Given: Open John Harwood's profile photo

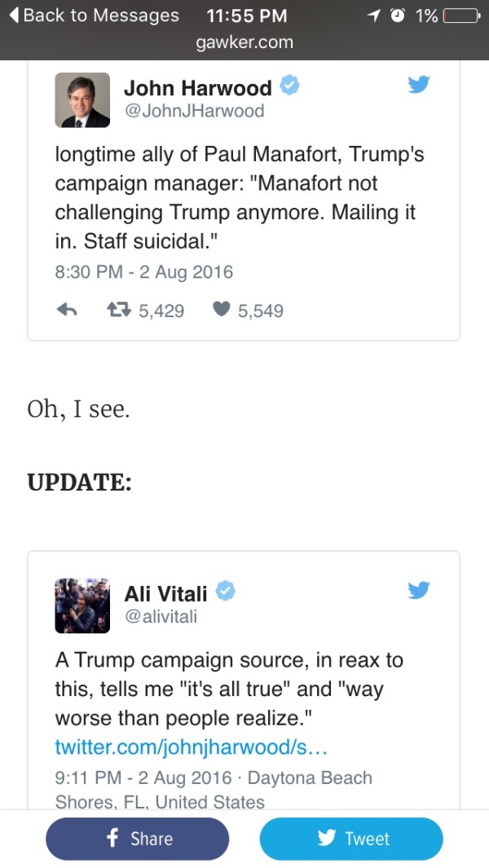Looking at the screenshot, I should (82, 100).
